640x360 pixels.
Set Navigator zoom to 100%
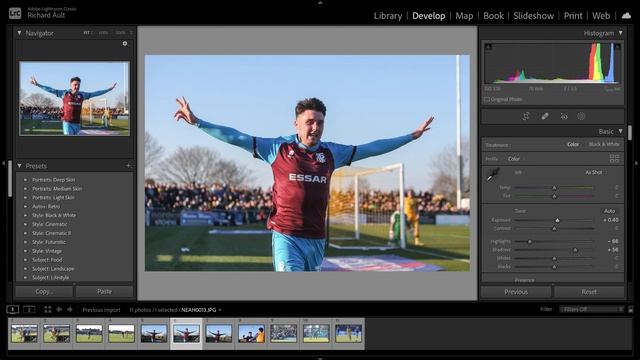[103, 33]
